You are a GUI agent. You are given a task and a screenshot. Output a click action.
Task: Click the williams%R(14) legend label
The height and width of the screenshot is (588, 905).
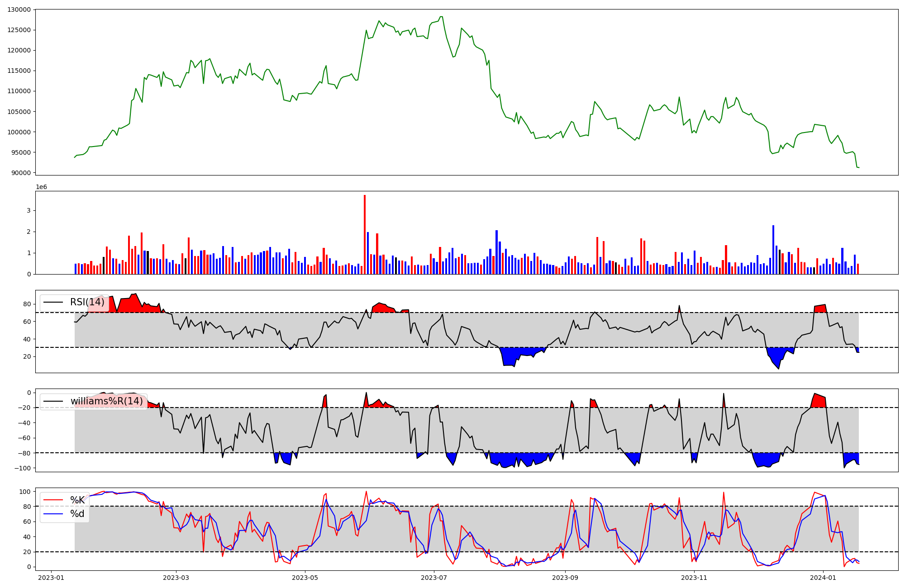pyautogui.click(x=106, y=401)
